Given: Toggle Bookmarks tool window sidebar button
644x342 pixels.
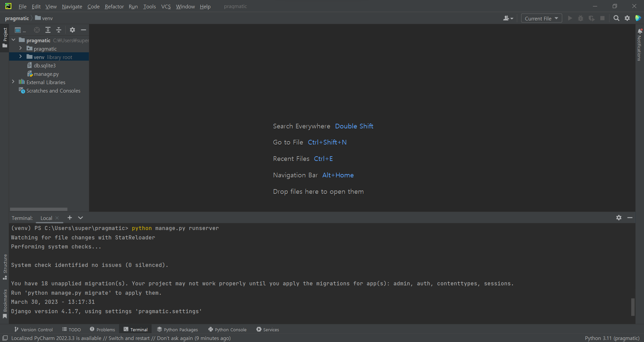Looking at the screenshot, I should 5,304.
